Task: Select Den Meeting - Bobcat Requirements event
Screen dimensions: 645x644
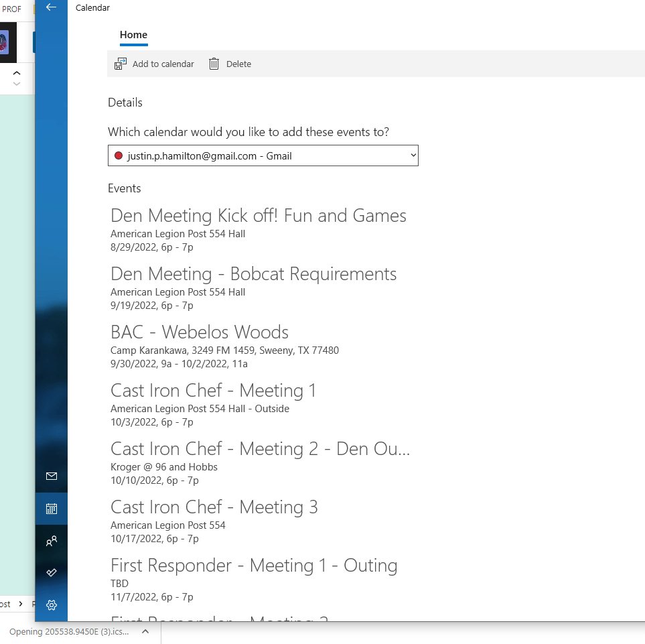Action: click(x=253, y=274)
